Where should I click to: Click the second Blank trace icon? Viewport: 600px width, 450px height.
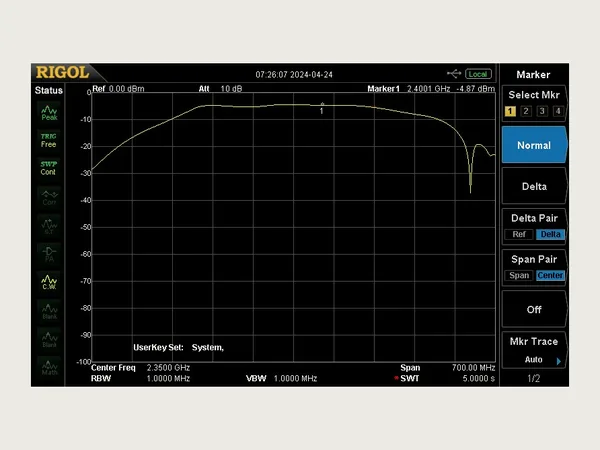click(x=49, y=339)
